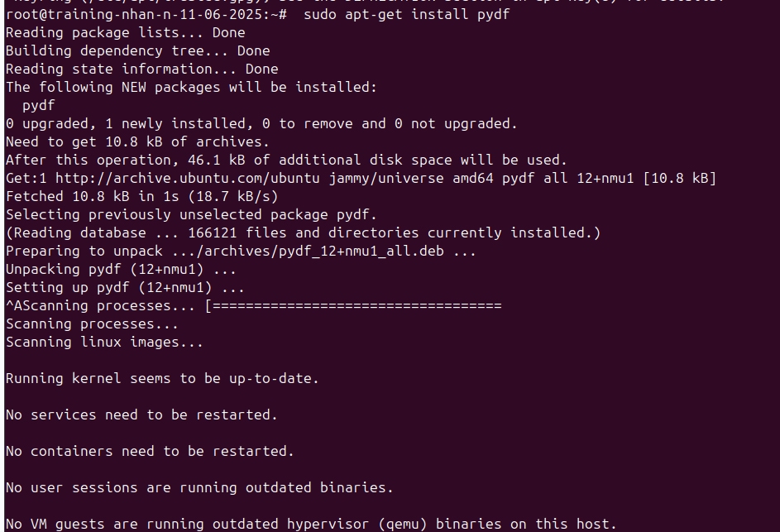Click the 'Setting up pydf (12+nmu1)' line
Viewport: 780px width, 532px height.
[126, 288]
